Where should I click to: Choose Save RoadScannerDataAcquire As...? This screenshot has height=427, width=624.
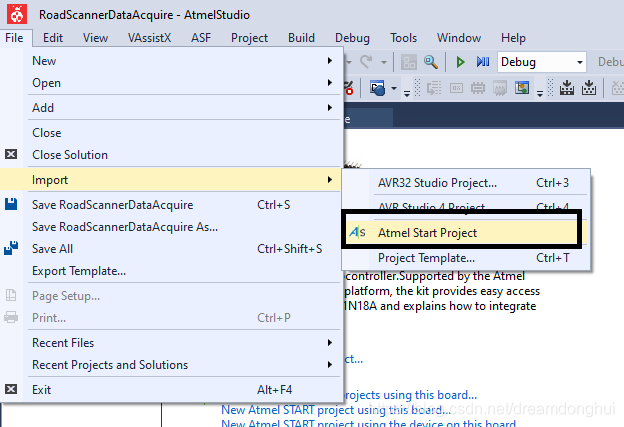click(x=171, y=226)
